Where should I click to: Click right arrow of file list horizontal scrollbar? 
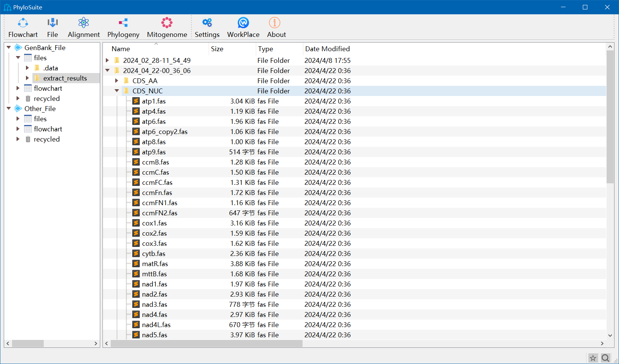point(602,343)
